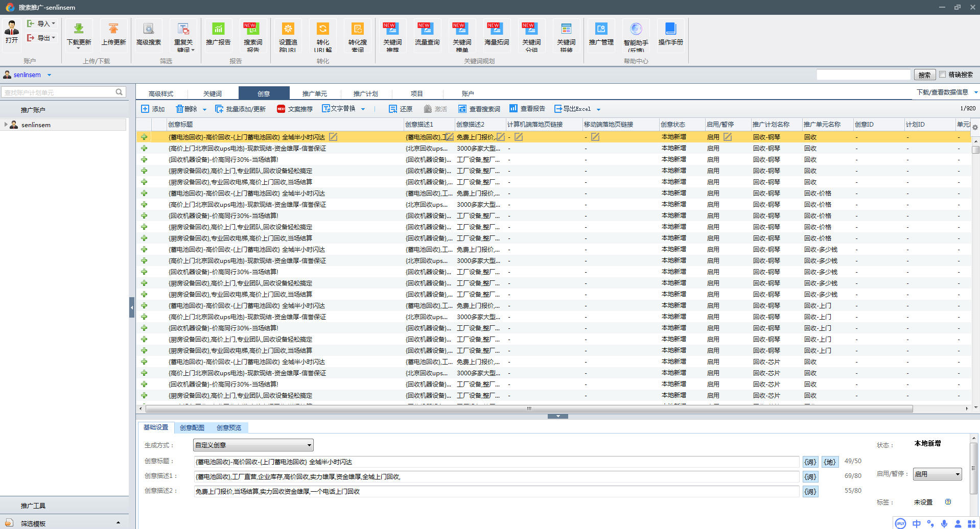Click the horizontal scrollbar of the table

point(529,408)
